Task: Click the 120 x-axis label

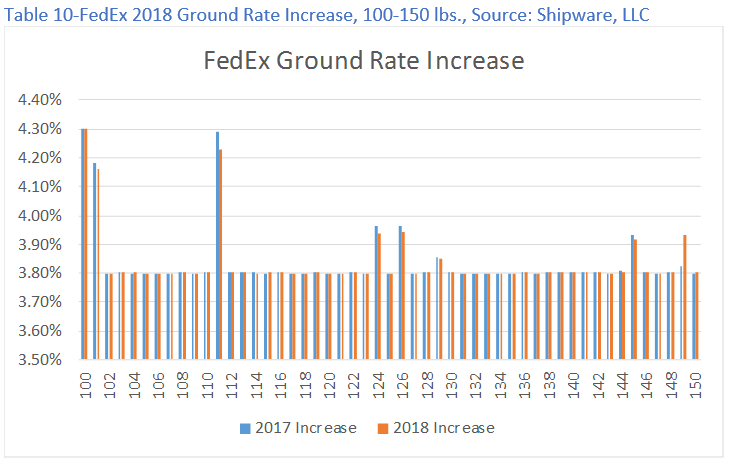Action: pos(330,385)
